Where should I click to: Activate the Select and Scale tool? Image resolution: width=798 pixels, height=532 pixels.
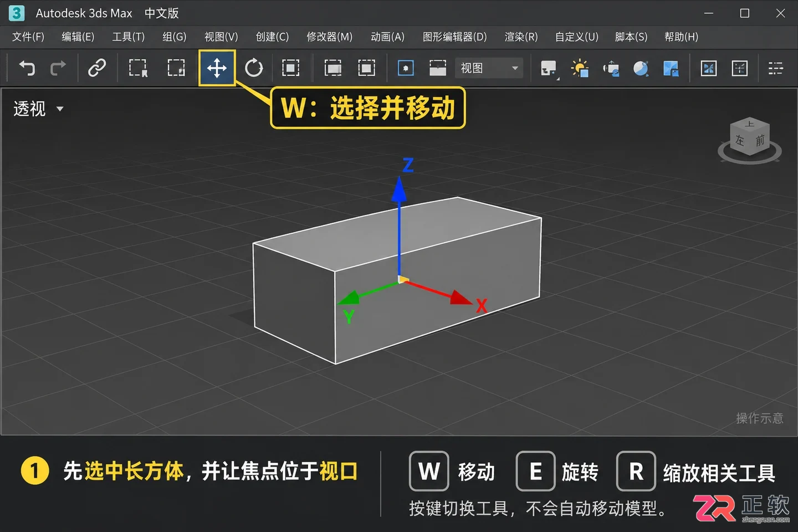[290, 68]
